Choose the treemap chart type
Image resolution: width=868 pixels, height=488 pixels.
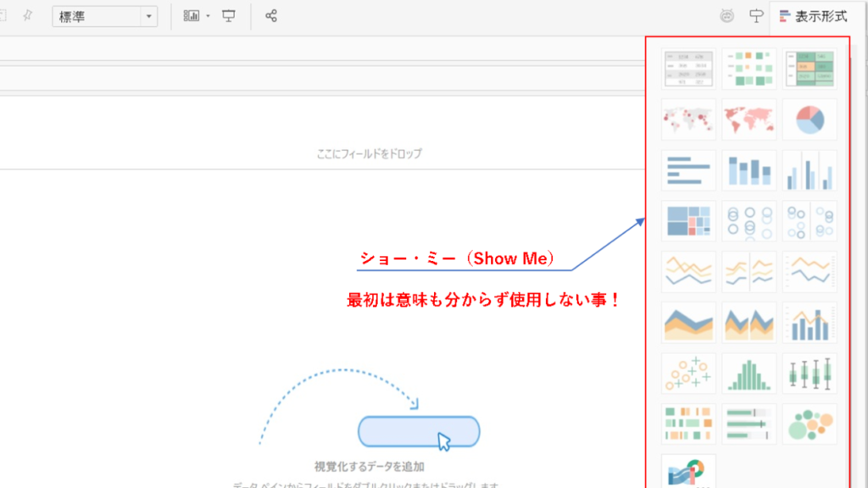tap(688, 221)
